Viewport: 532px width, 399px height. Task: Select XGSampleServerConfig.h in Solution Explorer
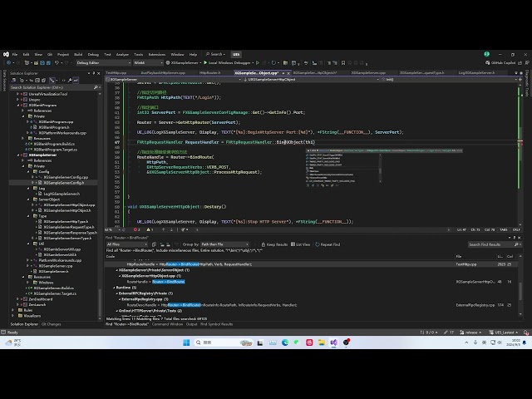(x=63, y=183)
